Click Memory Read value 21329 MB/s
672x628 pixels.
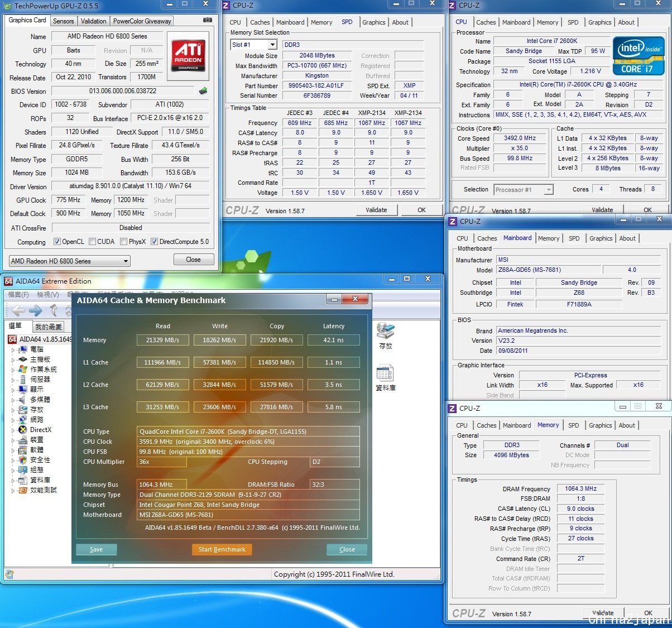(x=162, y=340)
